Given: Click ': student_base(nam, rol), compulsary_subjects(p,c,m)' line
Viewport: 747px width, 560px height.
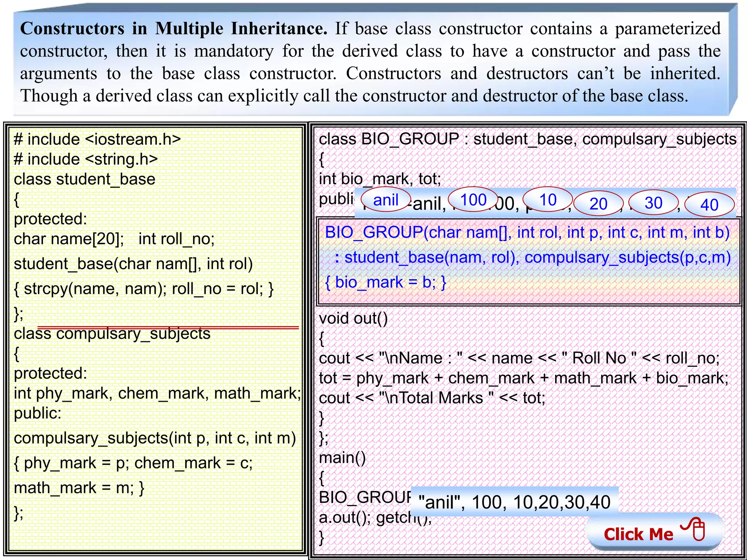Looking at the screenshot, I should (x=533, y=257).
